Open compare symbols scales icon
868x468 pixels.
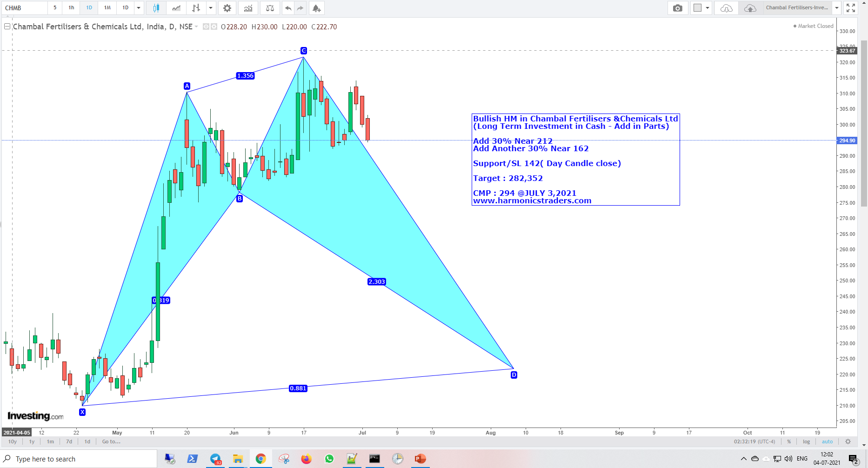270,8
